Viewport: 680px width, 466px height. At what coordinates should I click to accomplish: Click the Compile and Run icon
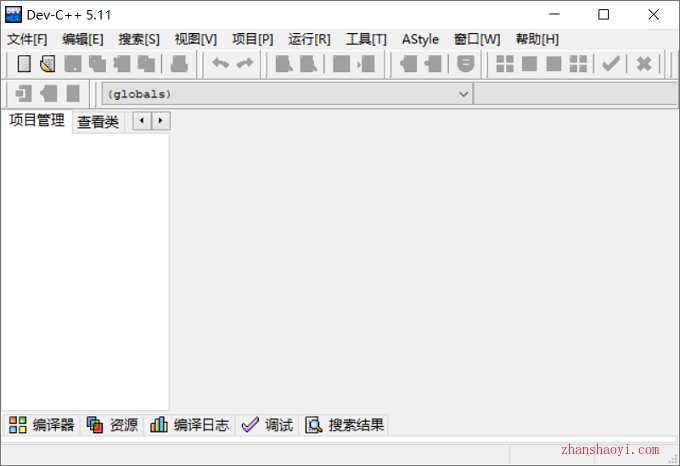point(554,64)
